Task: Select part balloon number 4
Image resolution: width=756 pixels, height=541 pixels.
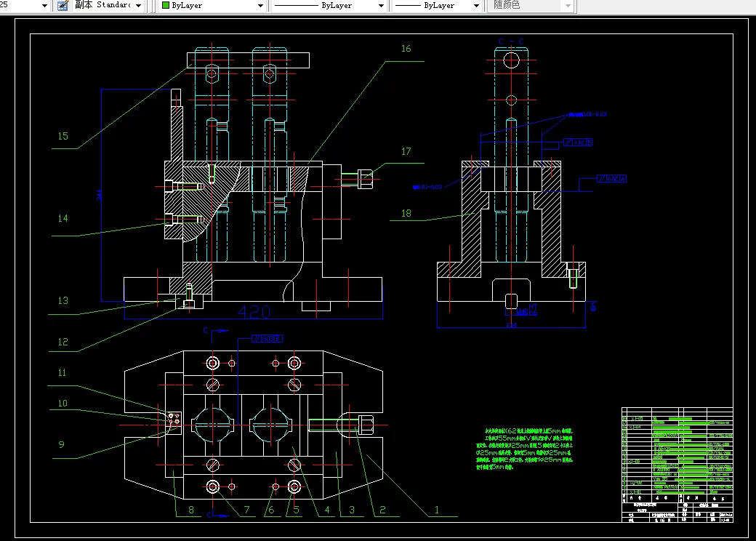Action: [x=327, y=510]
